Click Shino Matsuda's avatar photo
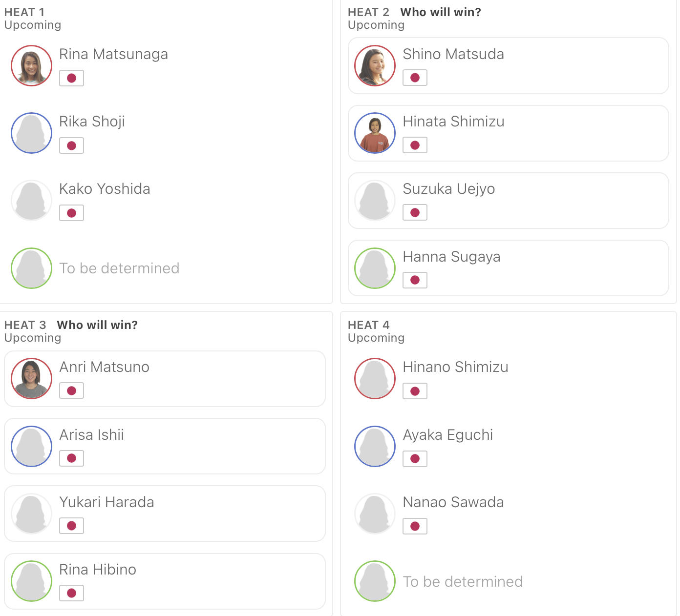The image size is (680, 616). 375,66
